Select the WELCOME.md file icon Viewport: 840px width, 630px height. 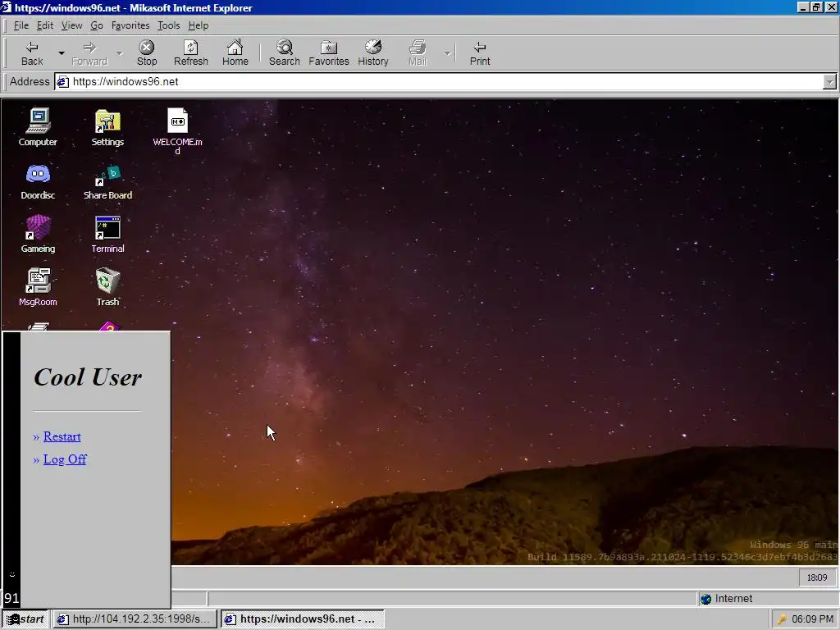pos(177,130)
